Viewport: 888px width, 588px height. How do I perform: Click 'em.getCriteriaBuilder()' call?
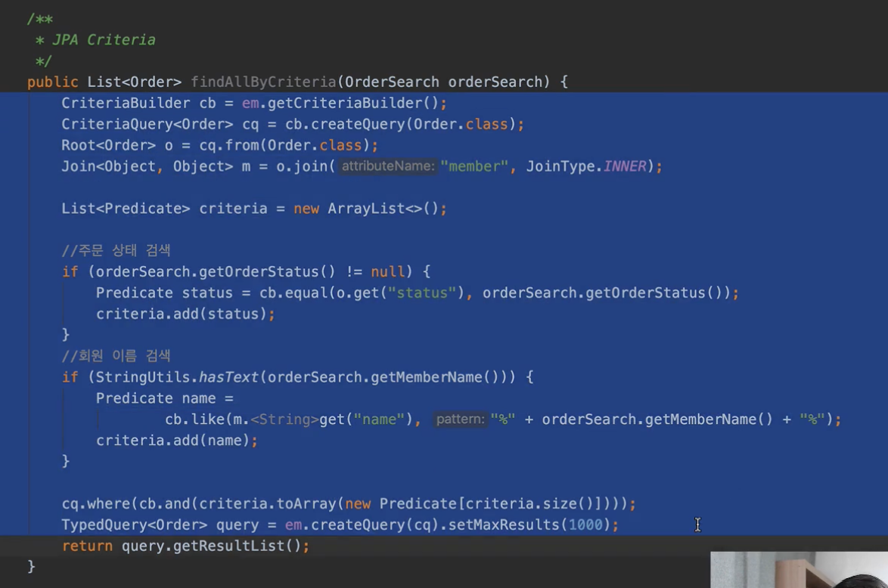tap(340, 103)
